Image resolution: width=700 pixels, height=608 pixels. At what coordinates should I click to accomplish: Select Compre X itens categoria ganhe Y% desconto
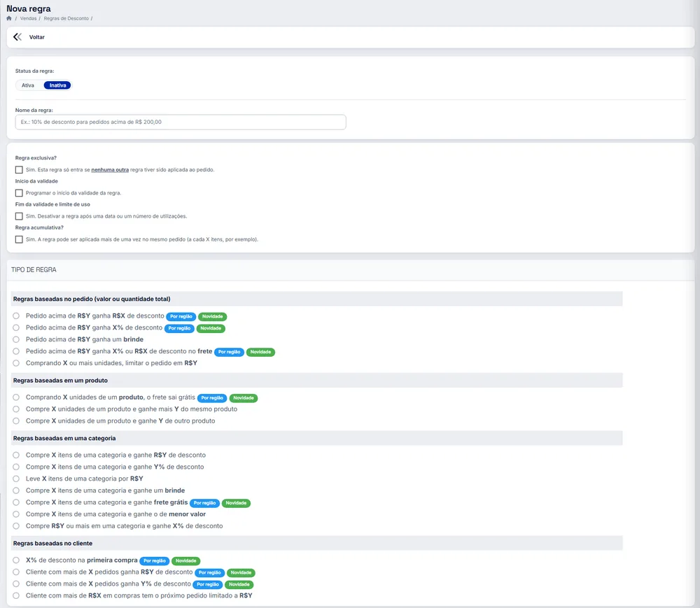click(x=16, y=467)
